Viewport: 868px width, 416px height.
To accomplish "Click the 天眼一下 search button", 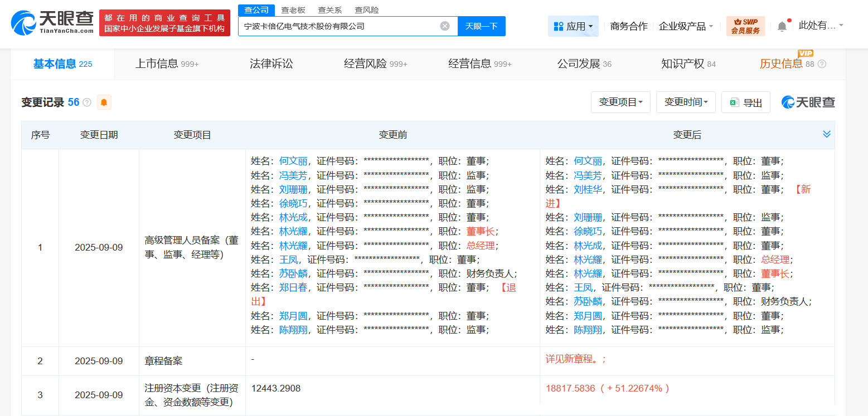I will (x=481, y=26).
